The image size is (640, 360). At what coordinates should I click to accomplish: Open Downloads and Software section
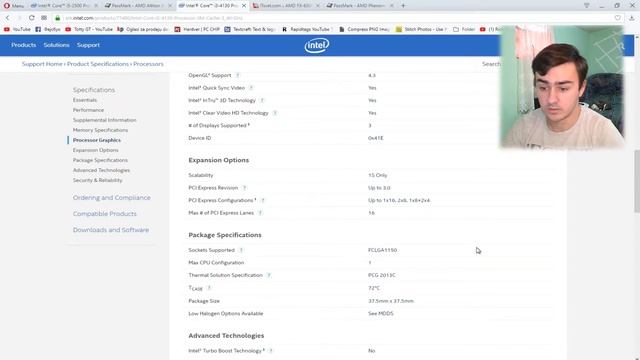point(111,230)
